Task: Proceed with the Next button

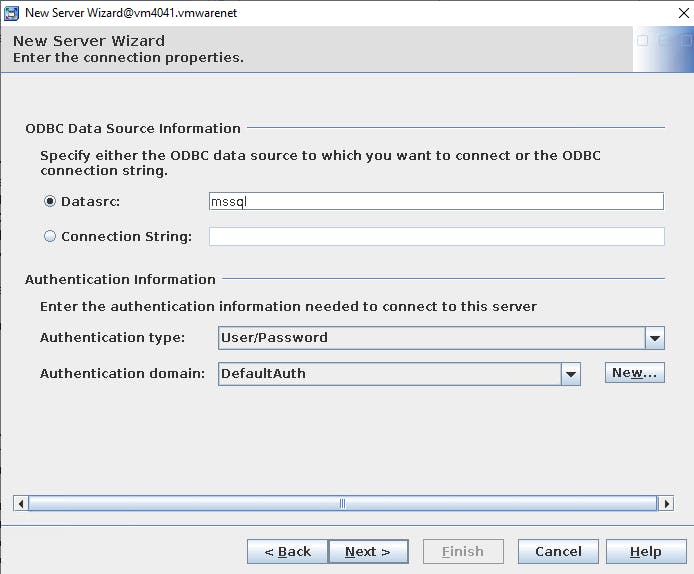Action: (x=368, y=552)
